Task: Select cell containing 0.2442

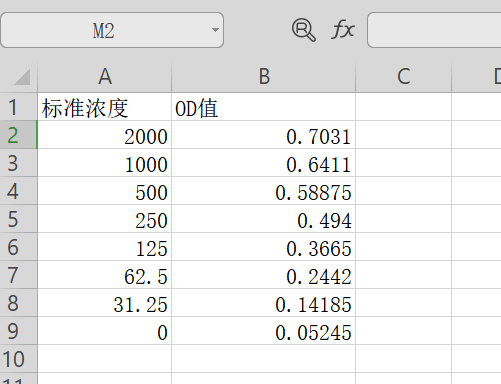Action: [x=264, y=275]
